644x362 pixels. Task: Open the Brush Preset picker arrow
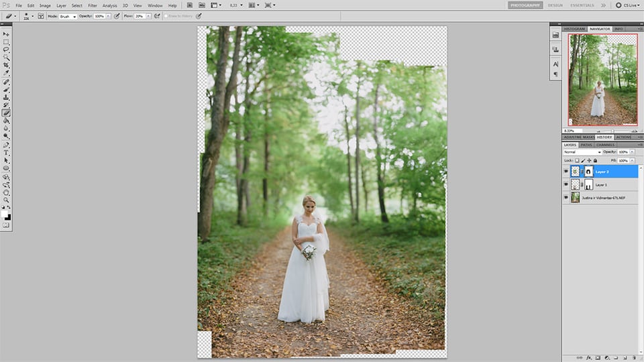tap(33, 16)
